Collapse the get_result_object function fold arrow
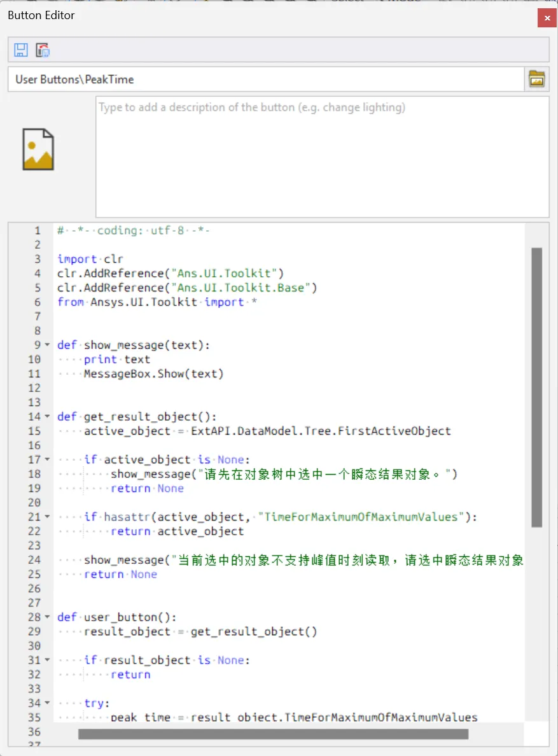 [47, 416]
